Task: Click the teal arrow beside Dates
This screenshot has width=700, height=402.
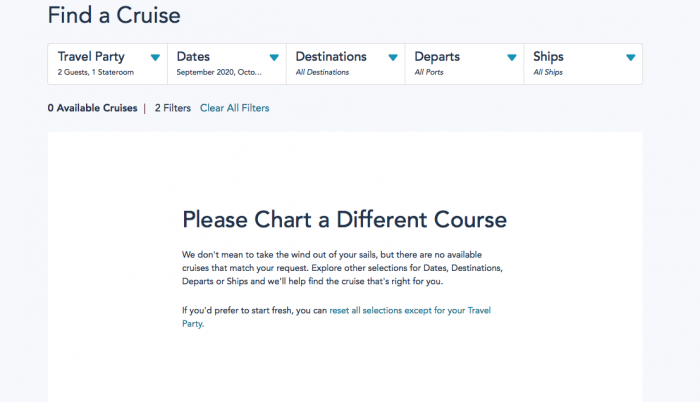Action: [274, 58]
